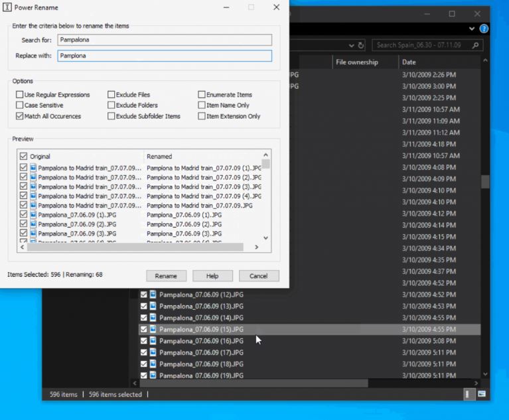Viewport: 509px width, 420px height.
Task: Uncheck preview row Pampalona_07.06.09 (3).JPG
Action: tap(23, 233)
